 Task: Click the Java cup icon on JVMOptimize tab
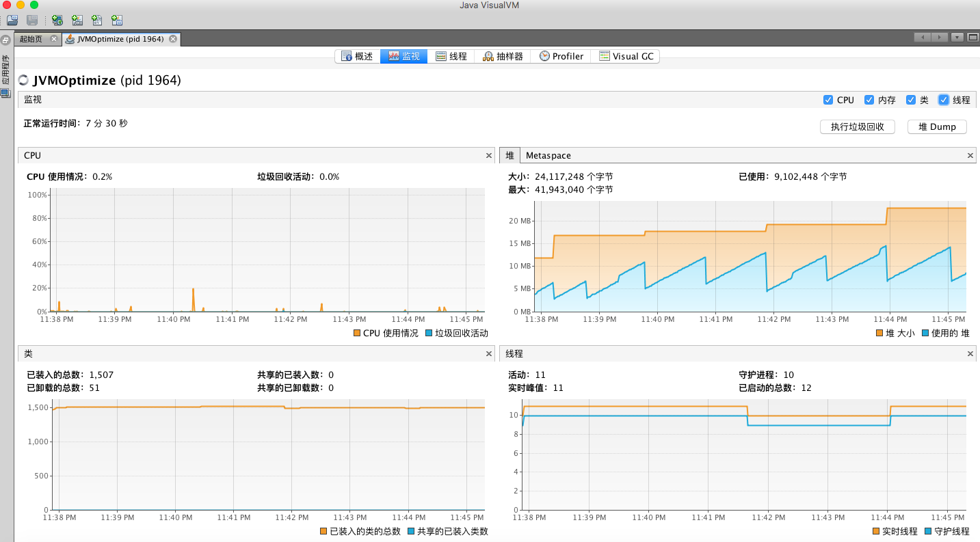[70, 39]
